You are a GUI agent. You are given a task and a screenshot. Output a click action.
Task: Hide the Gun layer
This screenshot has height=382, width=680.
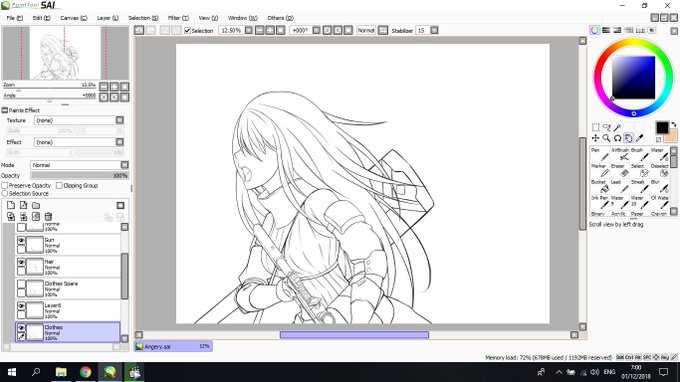tap(21, 241)
